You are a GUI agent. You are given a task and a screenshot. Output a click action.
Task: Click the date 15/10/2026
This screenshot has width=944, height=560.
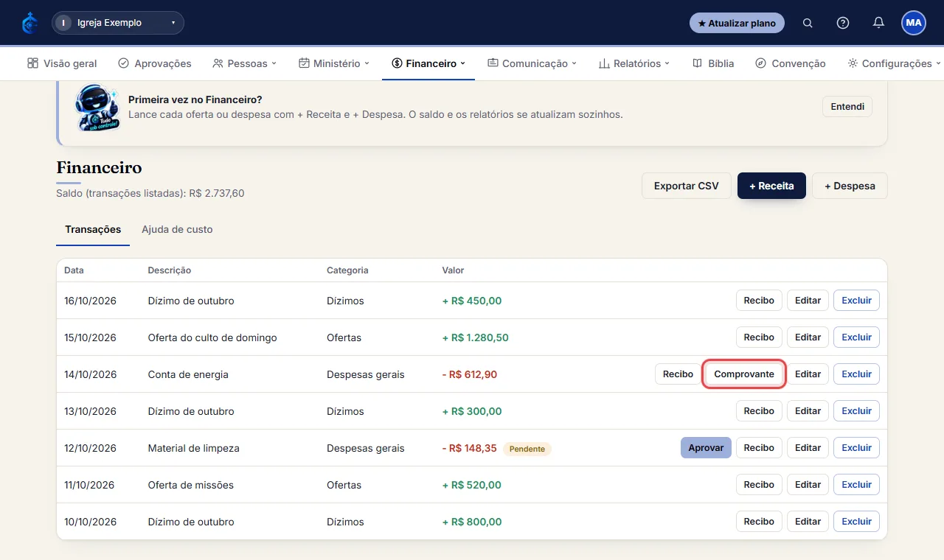point(90,337)
